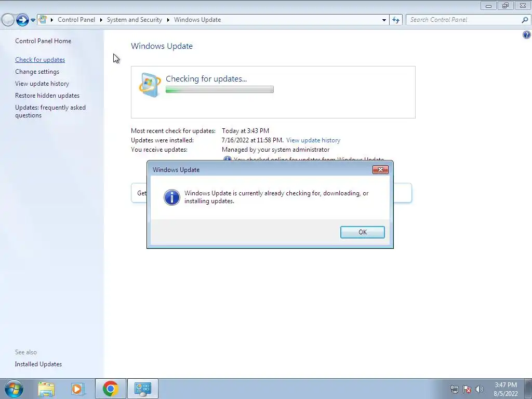Screen dimensions: 532x399
Task: Launch Windows Media Player from taskbar
Action: click(78, 389)
